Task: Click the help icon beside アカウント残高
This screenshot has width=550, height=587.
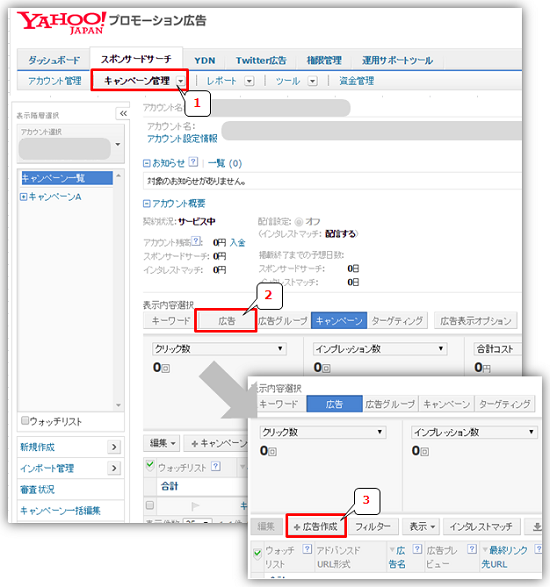Action: [x=196, y=241]
